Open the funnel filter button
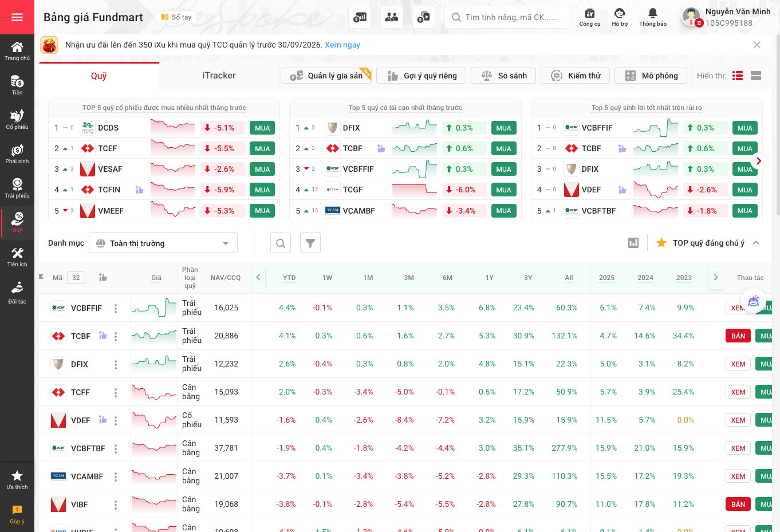This screenshot has width=780, height=532. [x=310, y=243]
